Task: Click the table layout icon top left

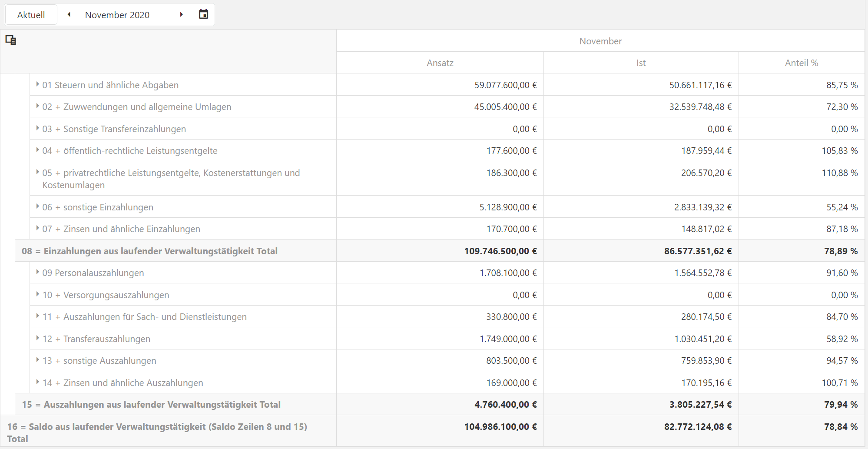Action: [x=11, y=40]
